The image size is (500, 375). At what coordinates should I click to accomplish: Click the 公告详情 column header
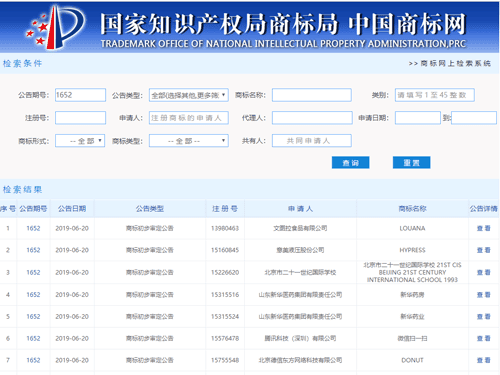point(483,209)
